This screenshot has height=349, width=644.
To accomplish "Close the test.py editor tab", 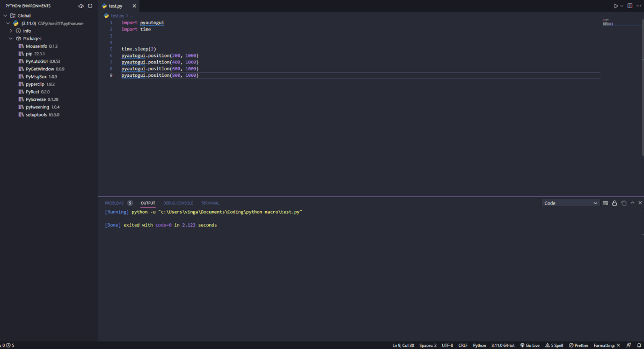I will 134,6.
